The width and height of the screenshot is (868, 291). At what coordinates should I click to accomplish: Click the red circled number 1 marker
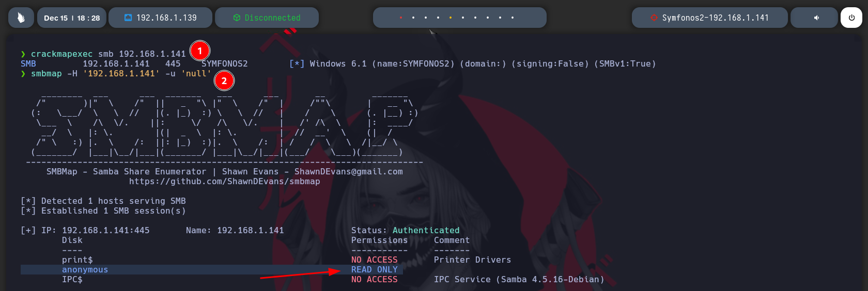coord(200,51)
